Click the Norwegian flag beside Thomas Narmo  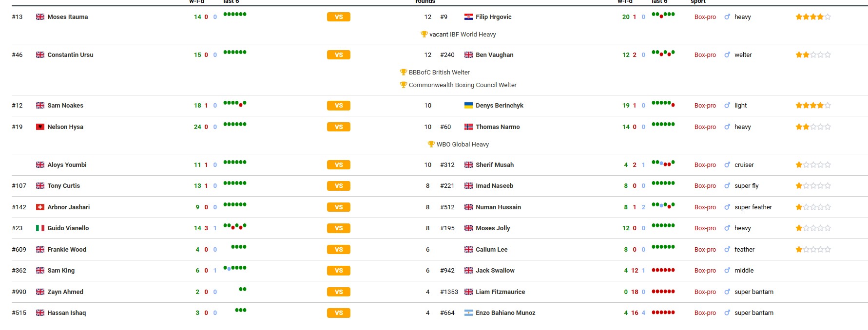coord(468,127)
